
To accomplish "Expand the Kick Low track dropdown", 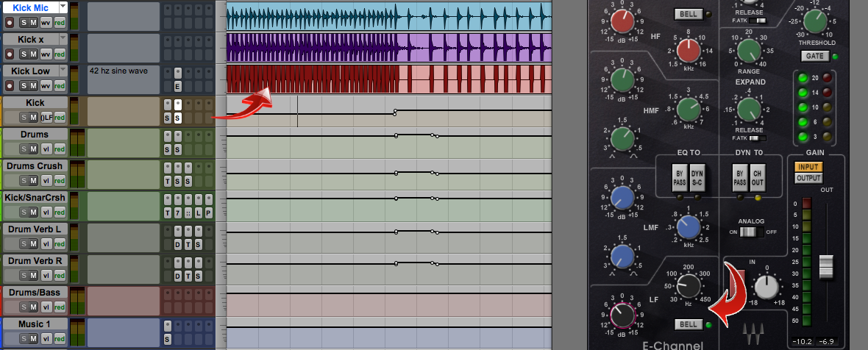I will click(63, 70).
